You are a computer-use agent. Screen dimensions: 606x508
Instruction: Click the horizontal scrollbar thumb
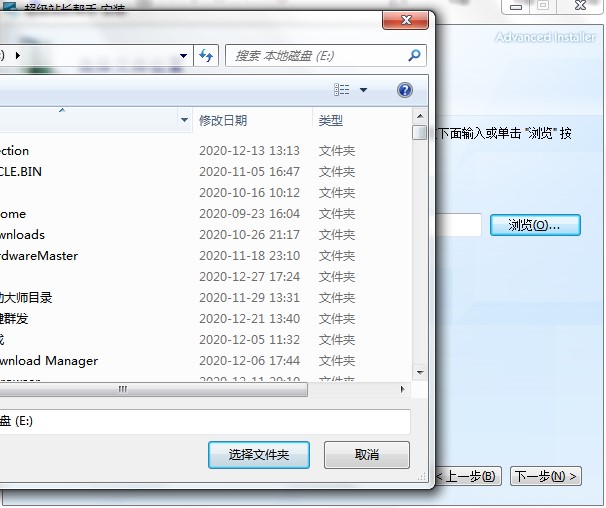pyautogui.click(x=154, y=389)
